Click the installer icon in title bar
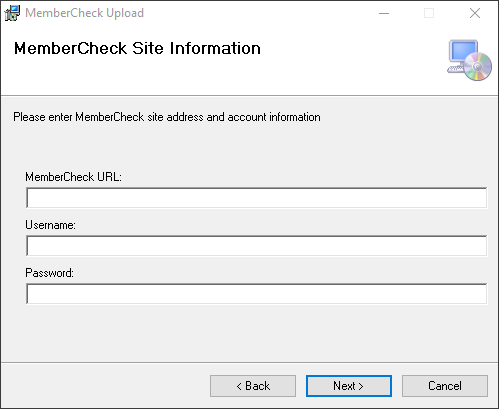This screenshot has width=499, height=409. coord(12,13)
